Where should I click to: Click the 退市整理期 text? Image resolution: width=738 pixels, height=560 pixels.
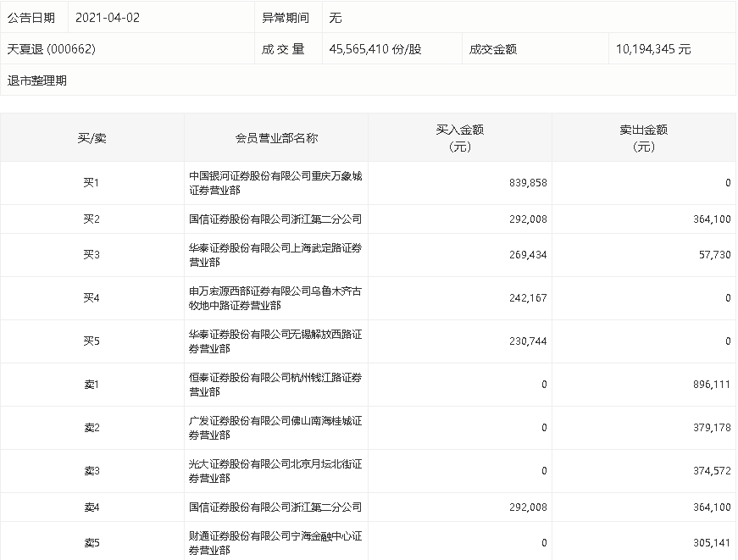click(36, 80)
